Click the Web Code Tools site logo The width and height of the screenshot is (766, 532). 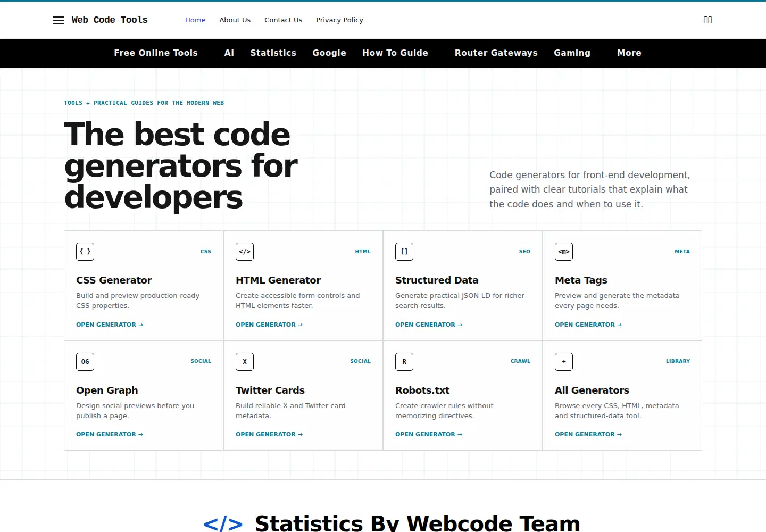[x=110, y=20]
